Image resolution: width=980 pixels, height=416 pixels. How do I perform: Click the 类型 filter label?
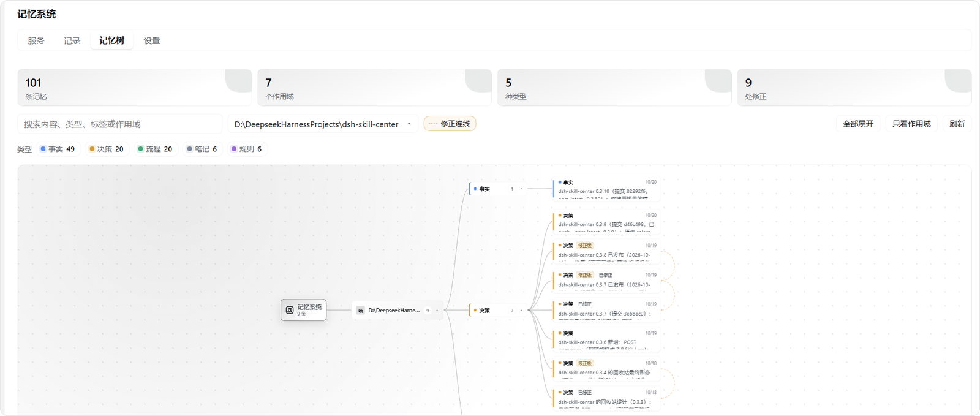click(x=24, y=149)
